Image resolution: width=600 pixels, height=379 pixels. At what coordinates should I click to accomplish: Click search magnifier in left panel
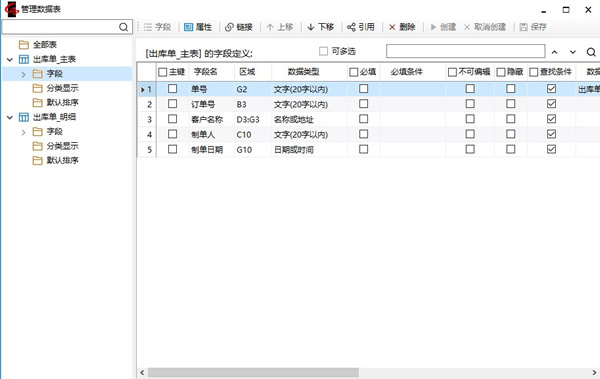123,27
